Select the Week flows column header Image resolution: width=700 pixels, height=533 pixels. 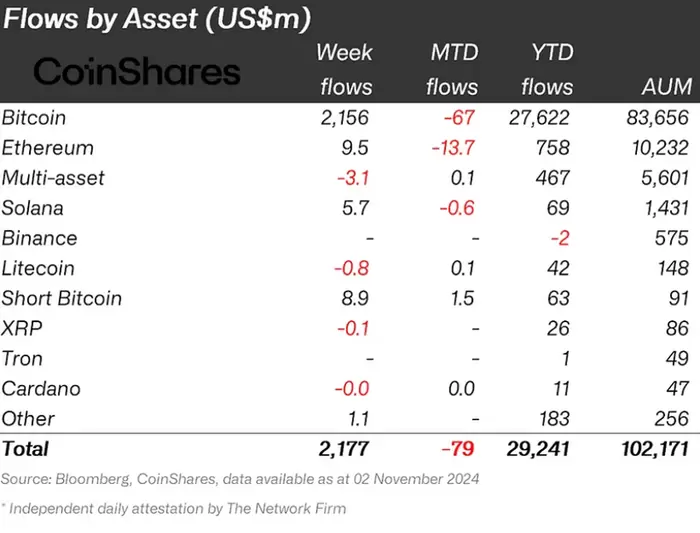(x=345, y=70)
